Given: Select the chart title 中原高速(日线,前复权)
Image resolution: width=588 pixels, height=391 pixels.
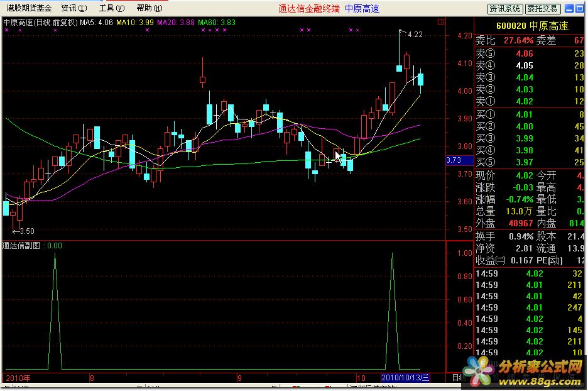Looking at the screenshot, I should tap(40, 23).
